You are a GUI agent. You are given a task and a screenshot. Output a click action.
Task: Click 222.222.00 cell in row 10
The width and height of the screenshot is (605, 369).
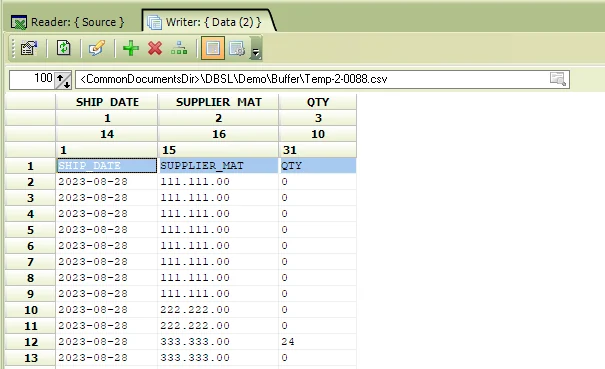click(218, 310)
